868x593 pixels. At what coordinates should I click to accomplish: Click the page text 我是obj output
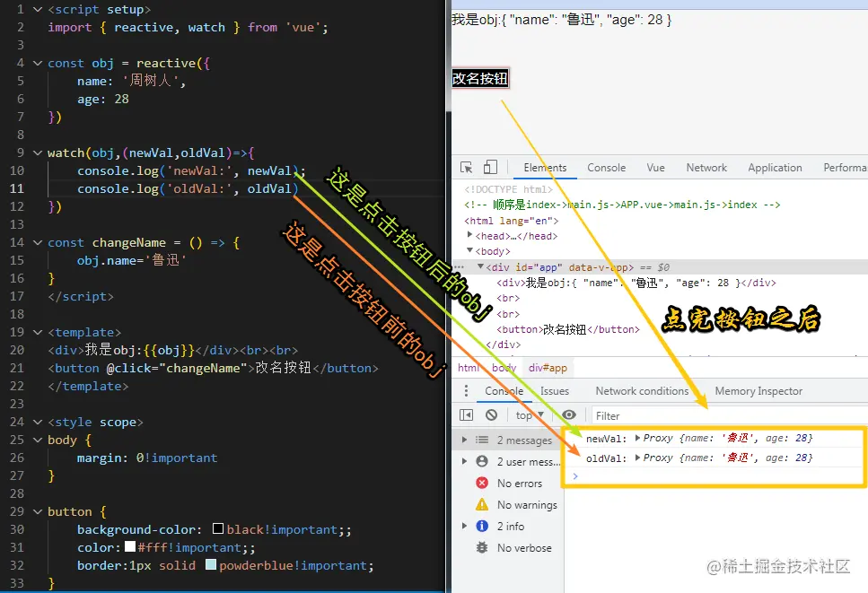click(x=561, y=21)
